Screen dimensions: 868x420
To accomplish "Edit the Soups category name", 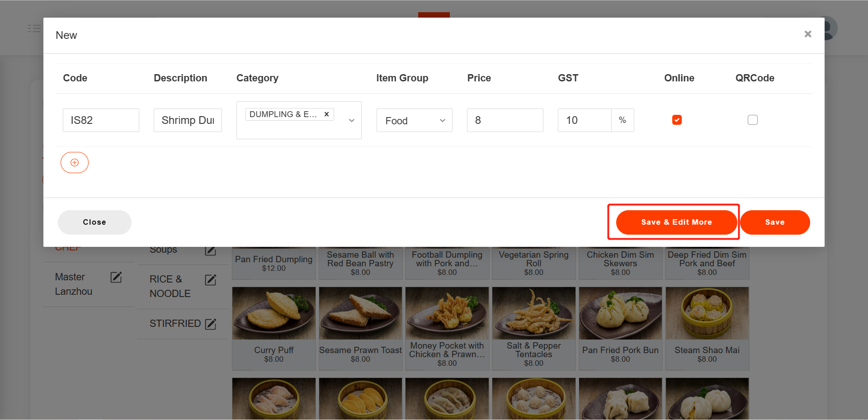I will 210,250.
